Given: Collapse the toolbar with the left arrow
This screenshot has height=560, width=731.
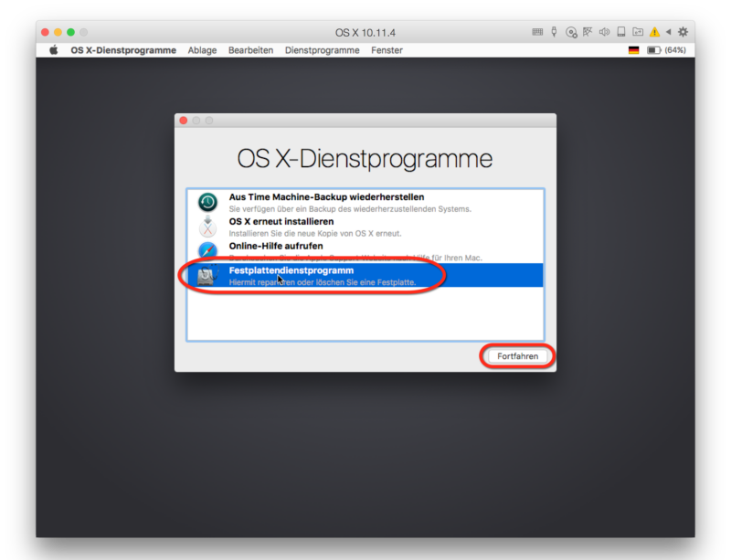Looking at the screenshot, I should pyautogui.click(x=669, y=32).
